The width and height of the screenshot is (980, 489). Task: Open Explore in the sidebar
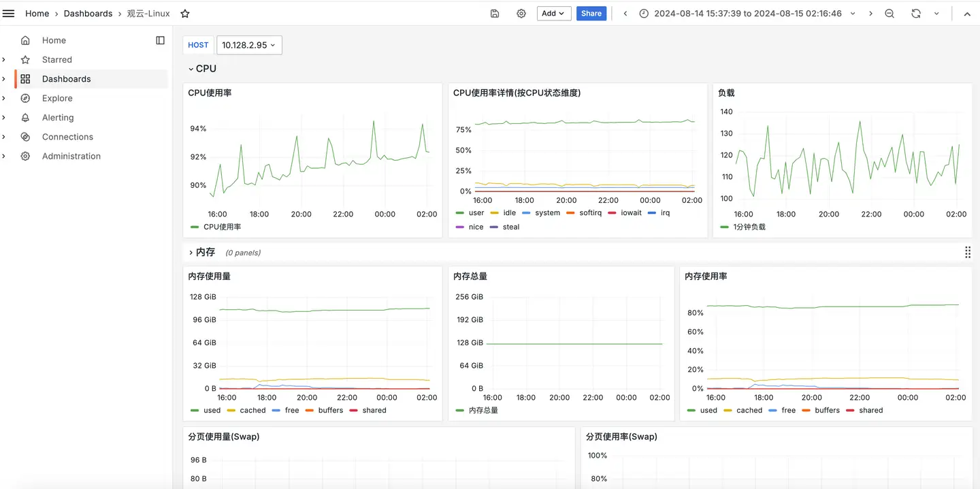(x=57, y=98)
